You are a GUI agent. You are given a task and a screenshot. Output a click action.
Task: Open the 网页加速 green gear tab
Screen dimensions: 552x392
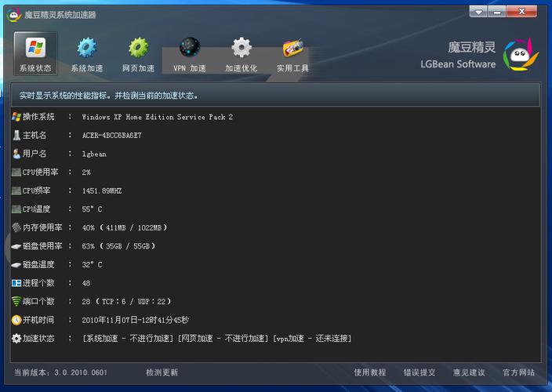(138, 54)
